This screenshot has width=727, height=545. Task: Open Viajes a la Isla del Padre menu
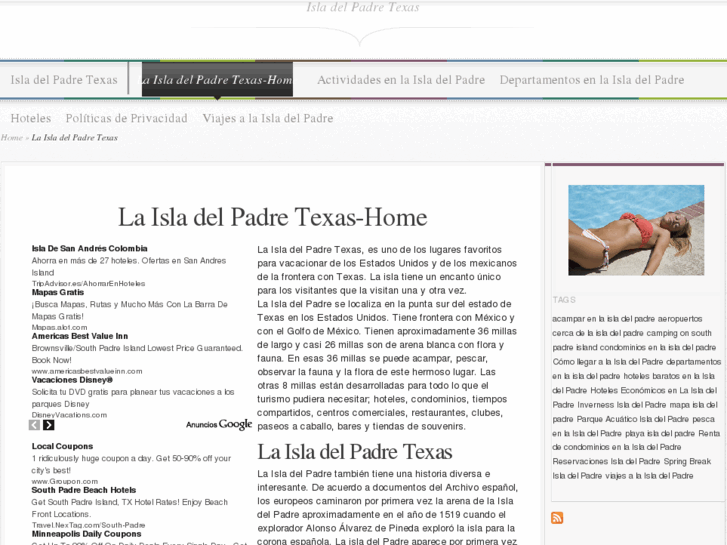click(x=268, y=118)
